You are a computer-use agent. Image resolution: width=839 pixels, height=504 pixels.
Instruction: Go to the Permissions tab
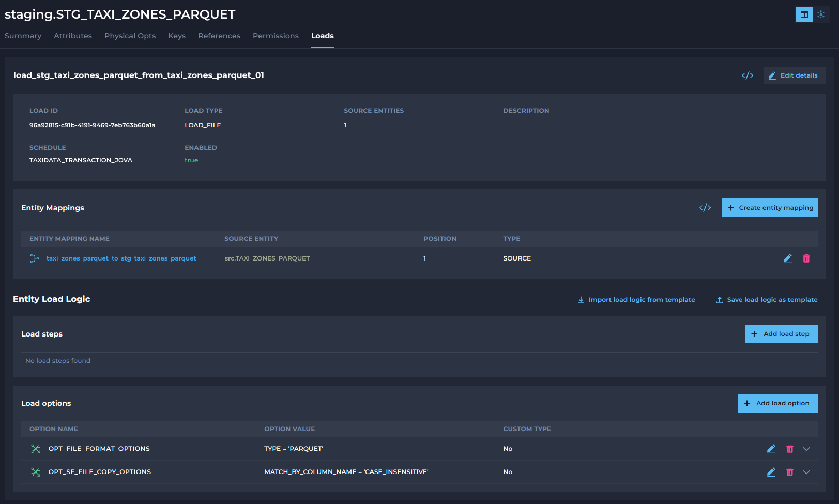coord(276,36)
